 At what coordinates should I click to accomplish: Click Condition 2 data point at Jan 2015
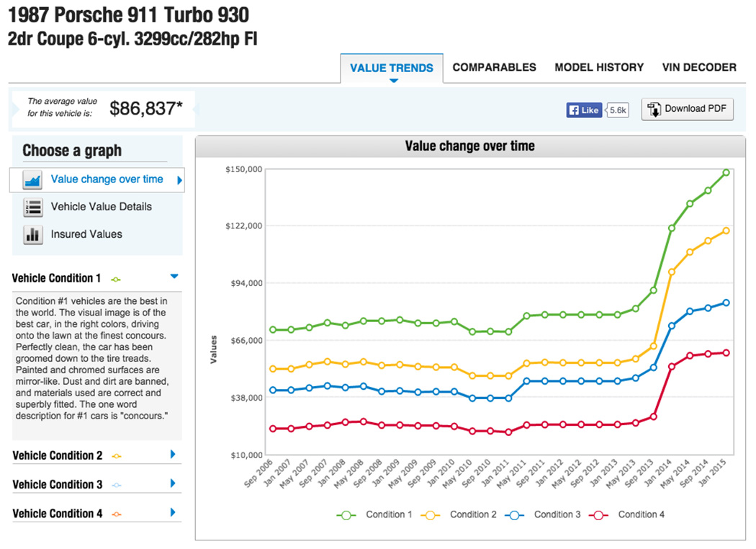click(x=726, y=231)
